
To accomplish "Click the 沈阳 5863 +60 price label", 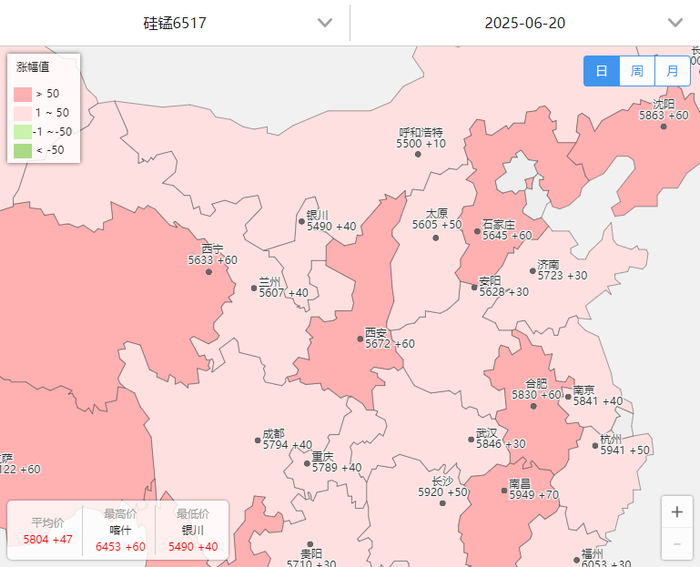I will pos(664,110).
